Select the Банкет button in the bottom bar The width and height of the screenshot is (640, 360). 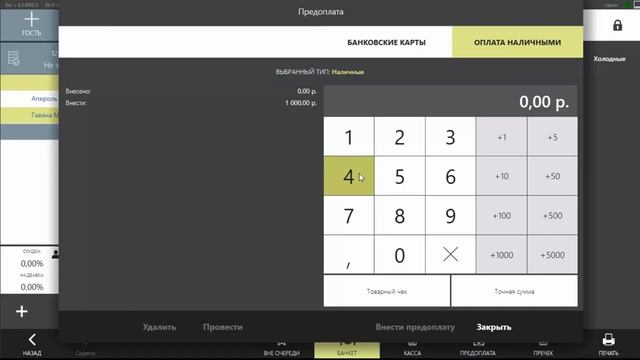(x=347, y=349)
